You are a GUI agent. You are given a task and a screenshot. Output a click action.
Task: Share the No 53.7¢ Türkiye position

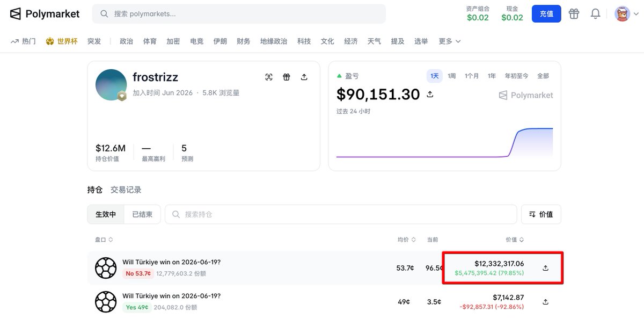click(x=546, y=268)
